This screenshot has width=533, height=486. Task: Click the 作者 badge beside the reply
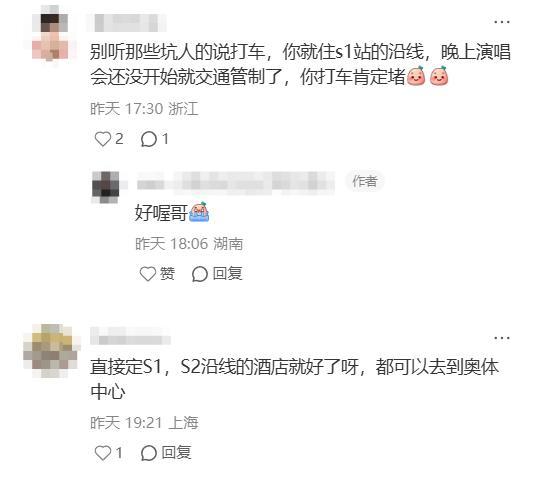(x=365, y=181)
